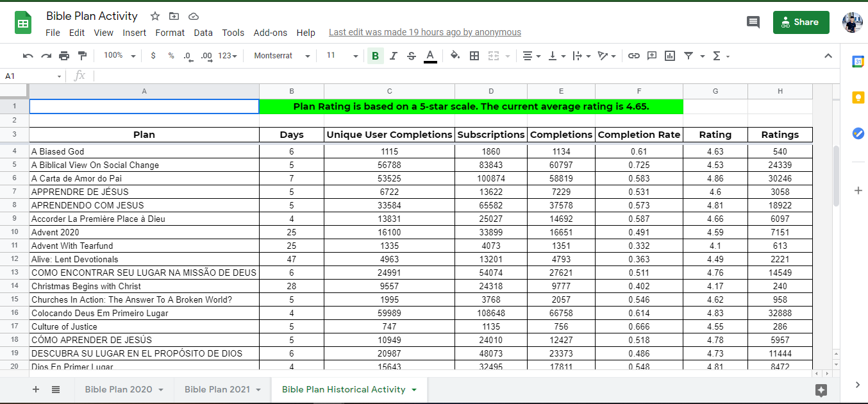The height and width of the screenshot is (404, 868).
Task: Open the fill color picker
Action: [455, 56]
